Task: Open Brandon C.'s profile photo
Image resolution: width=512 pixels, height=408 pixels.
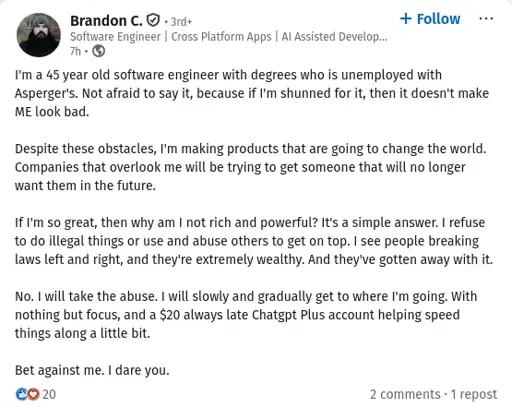Action: (39, 35)
